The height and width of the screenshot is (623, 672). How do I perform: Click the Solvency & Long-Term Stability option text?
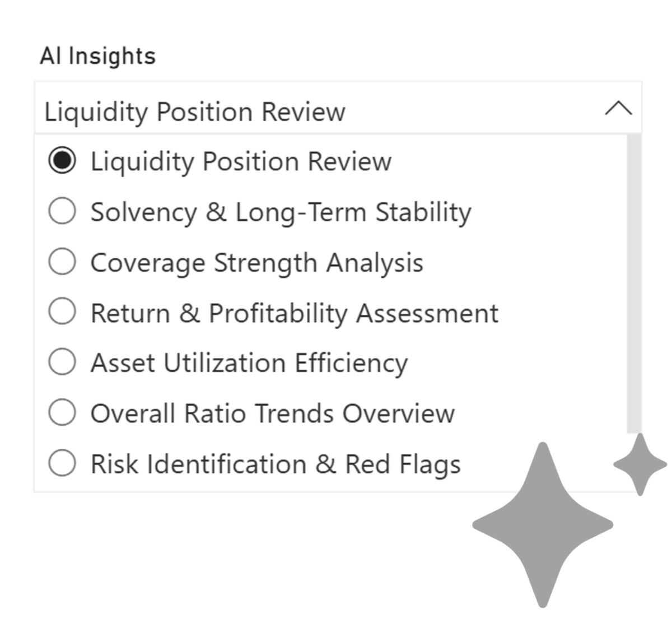(281, 212)
